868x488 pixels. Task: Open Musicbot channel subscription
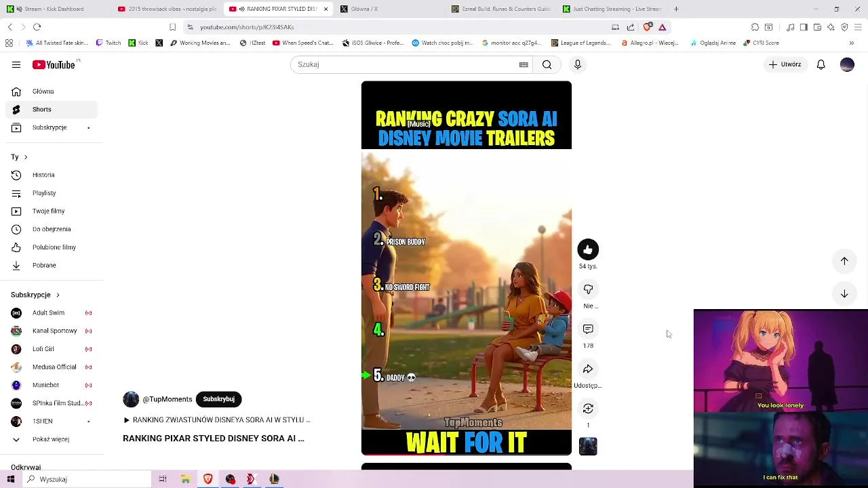click(52, 385)
